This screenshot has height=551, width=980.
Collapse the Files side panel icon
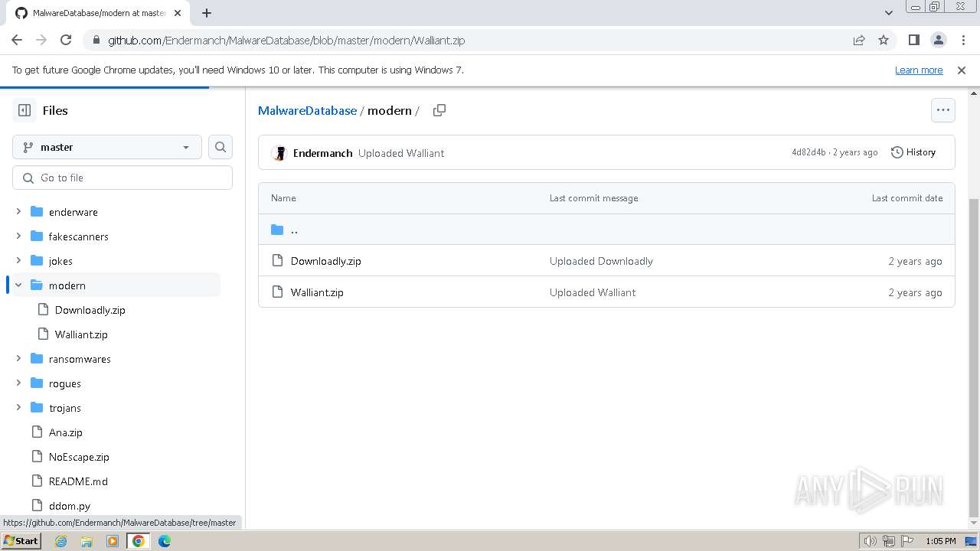(x=24, y=110)
